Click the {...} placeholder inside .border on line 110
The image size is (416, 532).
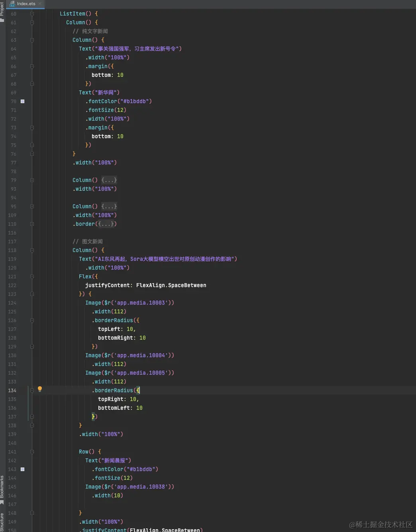click(106, 224)
